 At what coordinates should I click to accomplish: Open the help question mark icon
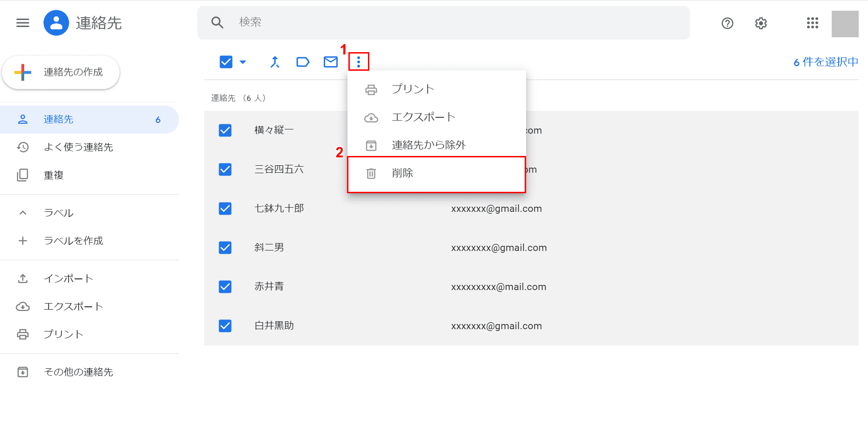(728, 23)
